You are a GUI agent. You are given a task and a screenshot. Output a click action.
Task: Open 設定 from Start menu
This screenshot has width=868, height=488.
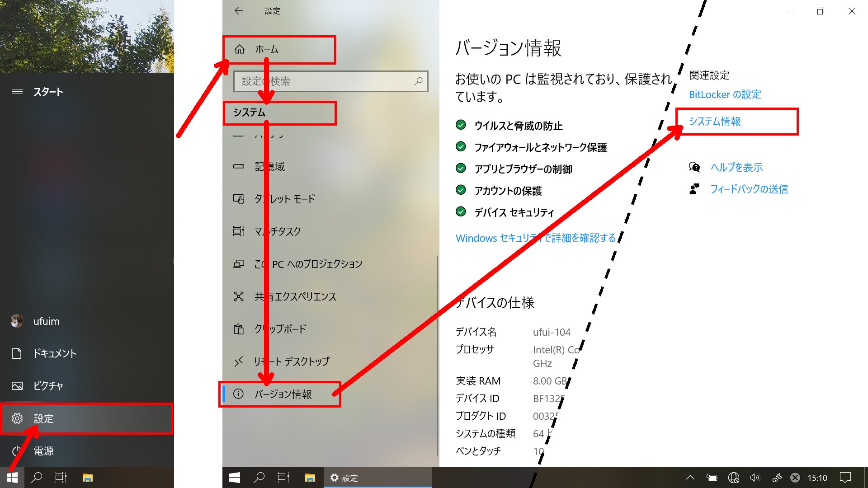point(87,418)
